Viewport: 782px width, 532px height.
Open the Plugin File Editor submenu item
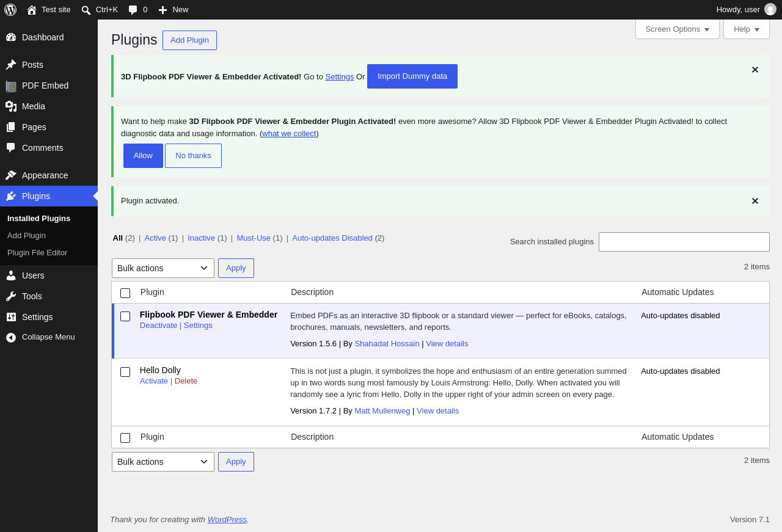coord(37,252)
